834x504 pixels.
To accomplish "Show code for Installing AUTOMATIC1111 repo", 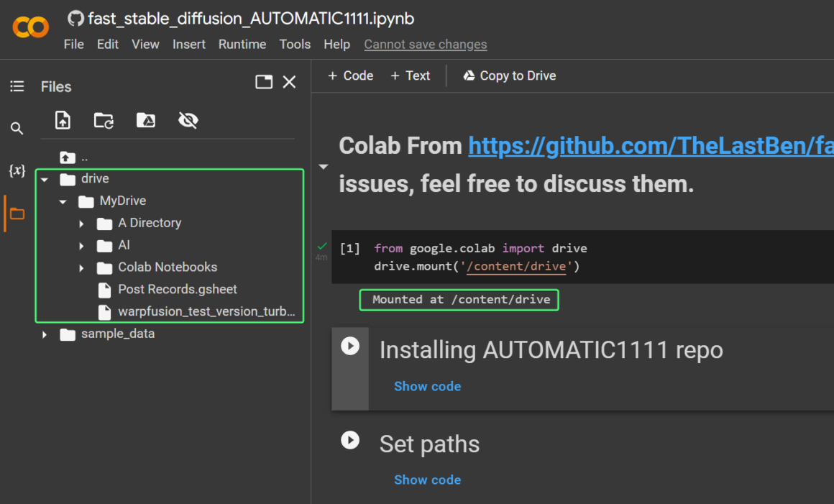I will (x=428, y=387).
